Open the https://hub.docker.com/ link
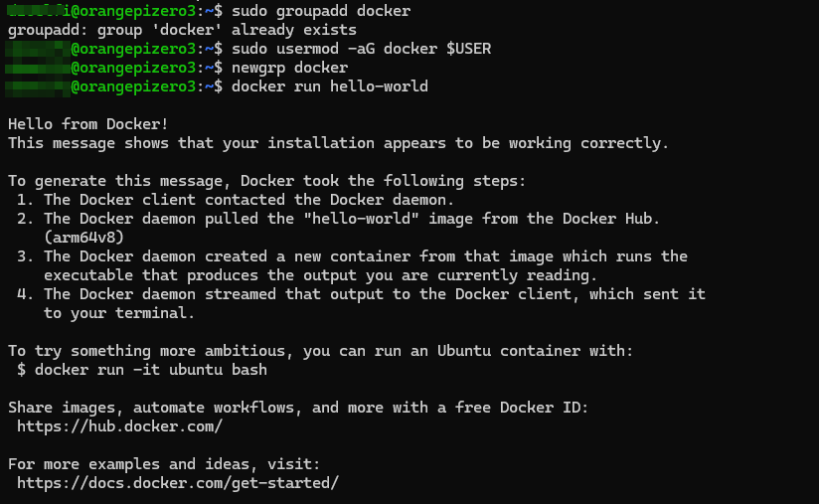The image size is (819, 504). (x=119, y=426)
